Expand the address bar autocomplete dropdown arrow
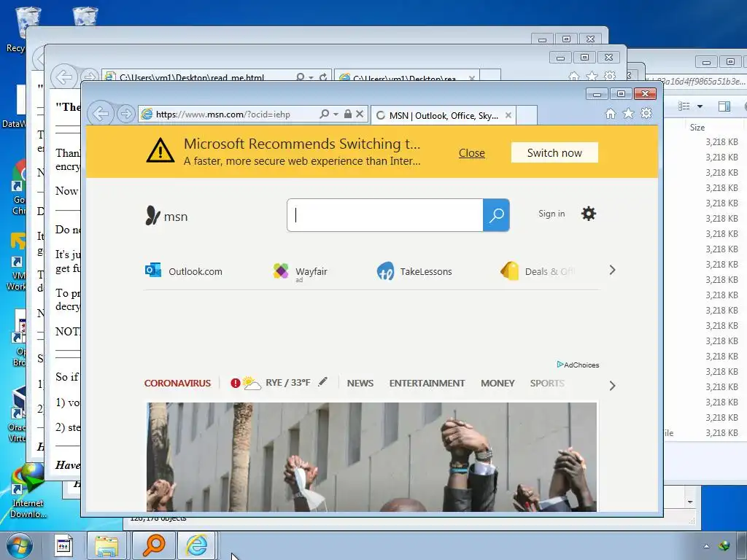This screenshot has width=747, height=560. point(336,114)
